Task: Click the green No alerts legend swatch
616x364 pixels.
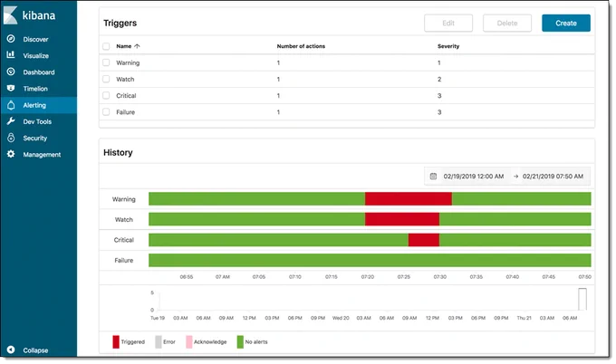Action: pos(240,341)
